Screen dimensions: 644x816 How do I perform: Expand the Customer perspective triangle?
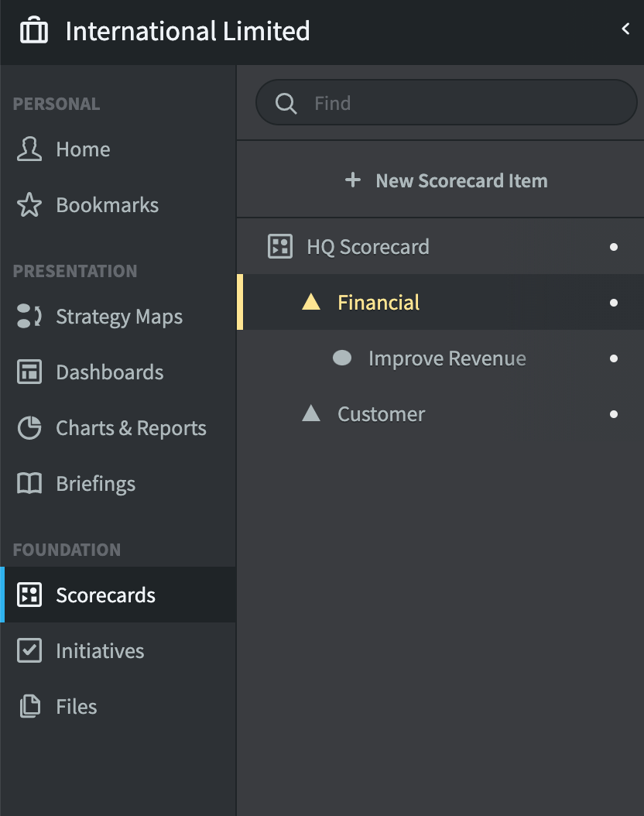click(313, 414)
